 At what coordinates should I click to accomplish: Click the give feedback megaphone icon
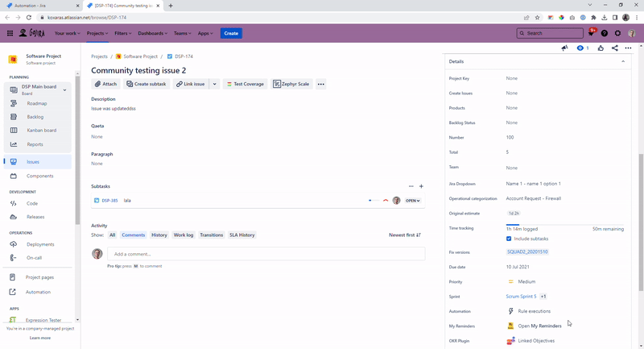565,48
